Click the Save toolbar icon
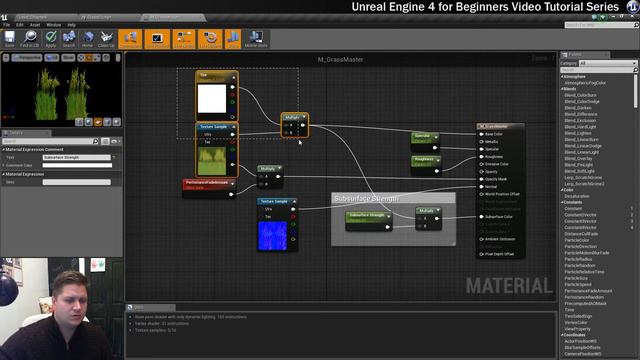The width and height of the screenshot is (640, 360). [x=9, y=39]
